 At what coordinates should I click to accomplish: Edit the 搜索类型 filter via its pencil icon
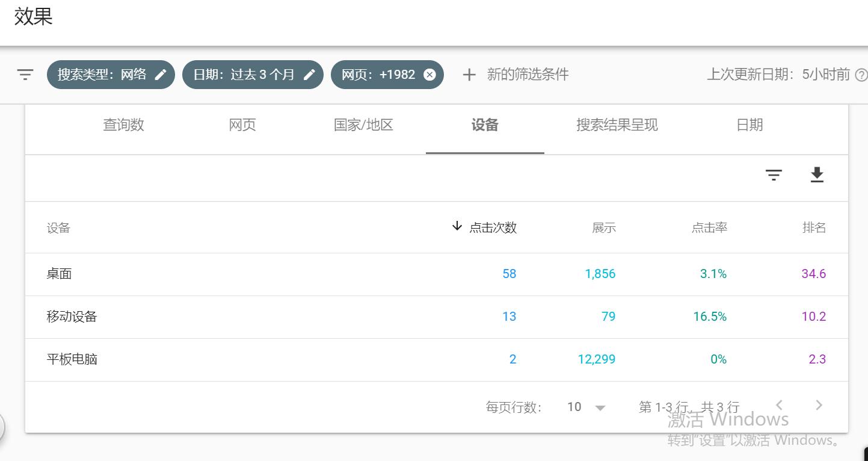pos(161,74)
